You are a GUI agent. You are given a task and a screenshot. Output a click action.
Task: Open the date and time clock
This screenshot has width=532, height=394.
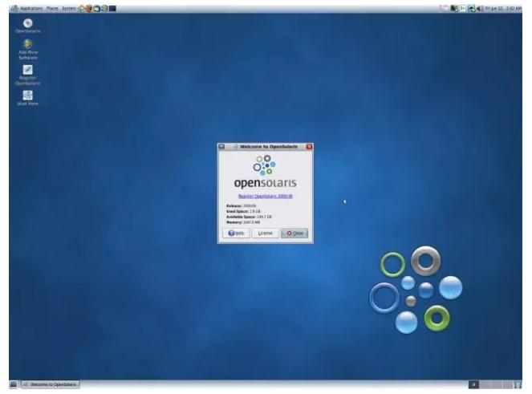click(503, 8)
